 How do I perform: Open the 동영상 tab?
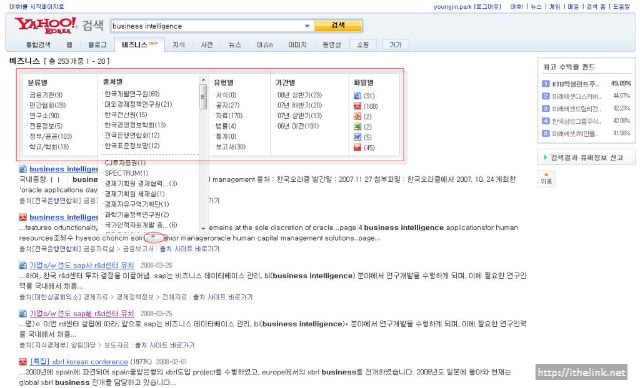(332, 45)
